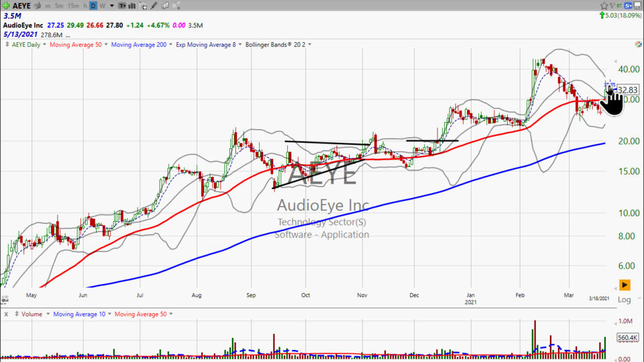Select the Daily 'D' timeframe

coord(93,6)
